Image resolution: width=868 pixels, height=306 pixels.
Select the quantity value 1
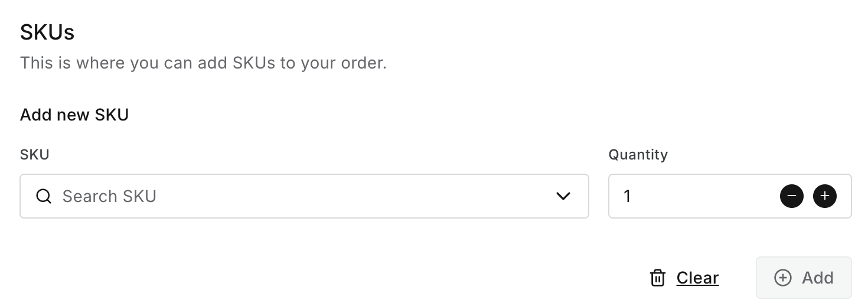coord(627,196)
